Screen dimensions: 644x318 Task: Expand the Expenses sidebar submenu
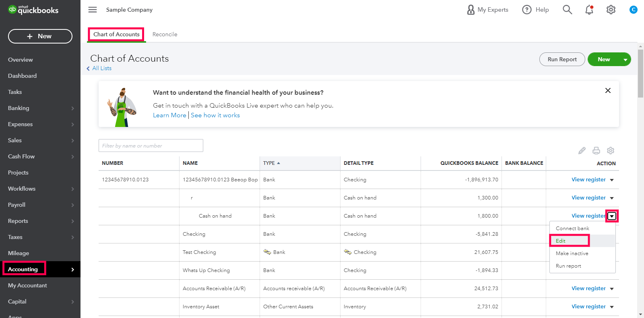click(x=73, y=124)
